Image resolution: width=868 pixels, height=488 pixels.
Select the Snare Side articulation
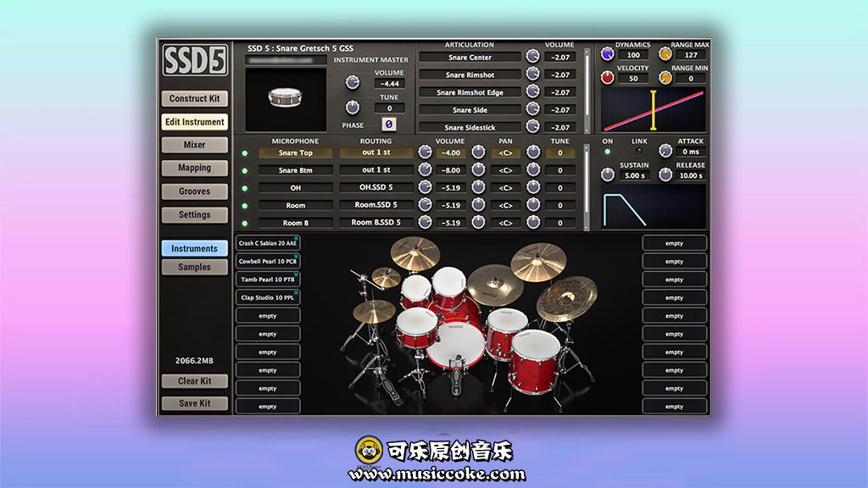pyautogui.click(x=470, y=109)
